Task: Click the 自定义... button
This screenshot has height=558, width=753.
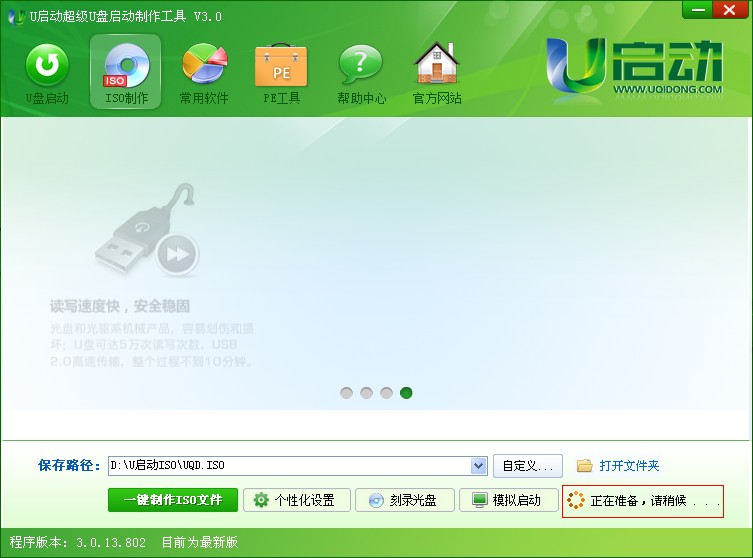Action: click(528, 466)
